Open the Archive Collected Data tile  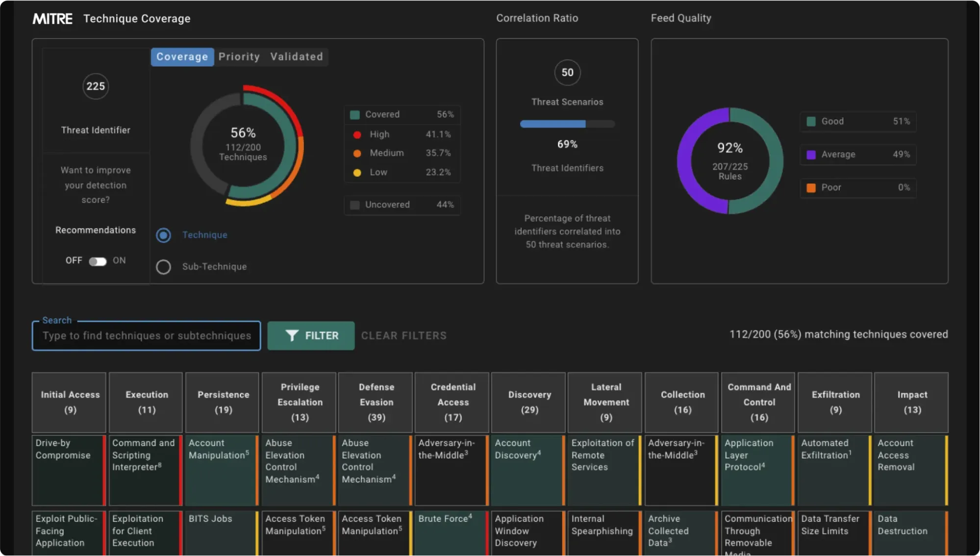tap(682, 533)
